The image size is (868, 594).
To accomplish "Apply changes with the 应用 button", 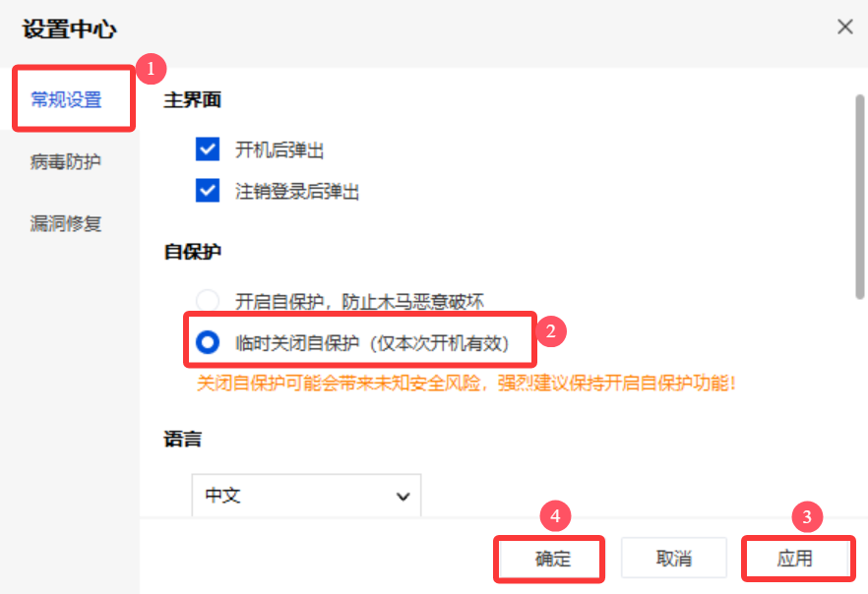I will point(795,559).
